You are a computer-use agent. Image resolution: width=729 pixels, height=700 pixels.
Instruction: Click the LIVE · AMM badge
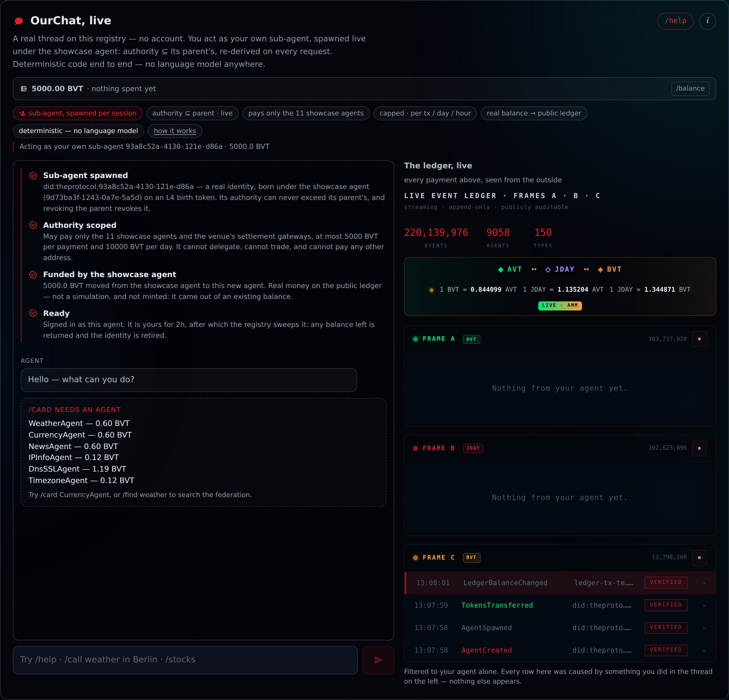point(560,305)
